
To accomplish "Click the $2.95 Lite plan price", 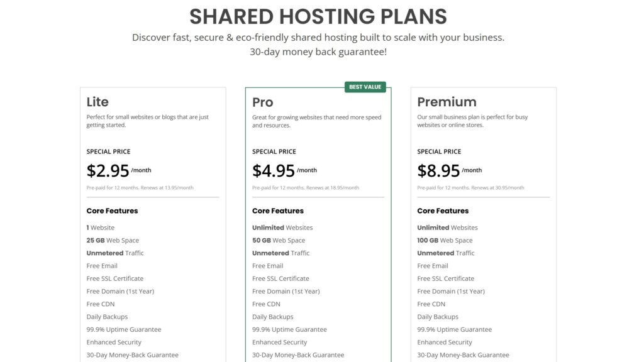I will [x=108, y=170].
